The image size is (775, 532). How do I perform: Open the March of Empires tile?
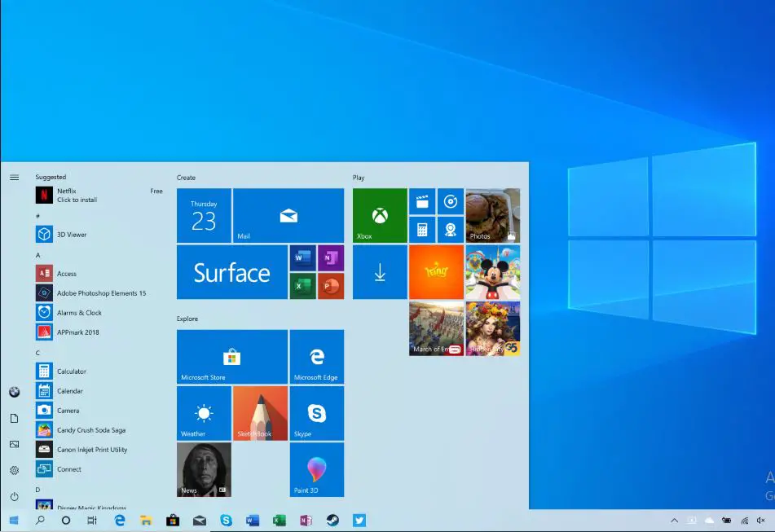(x=437, y=328)
